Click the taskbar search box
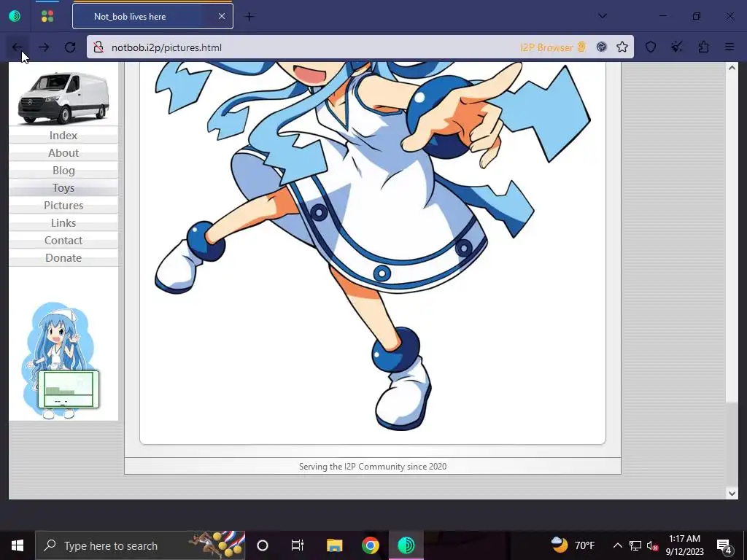 (140, 545)
